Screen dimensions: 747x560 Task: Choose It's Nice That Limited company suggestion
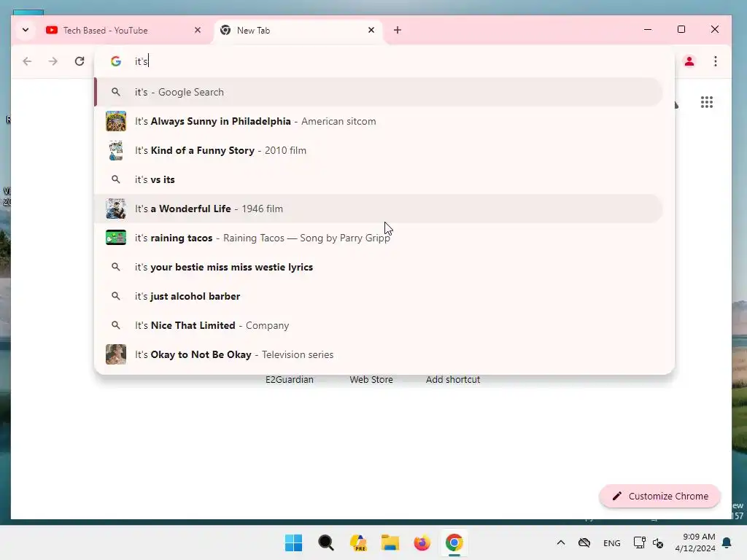[379, 325]
